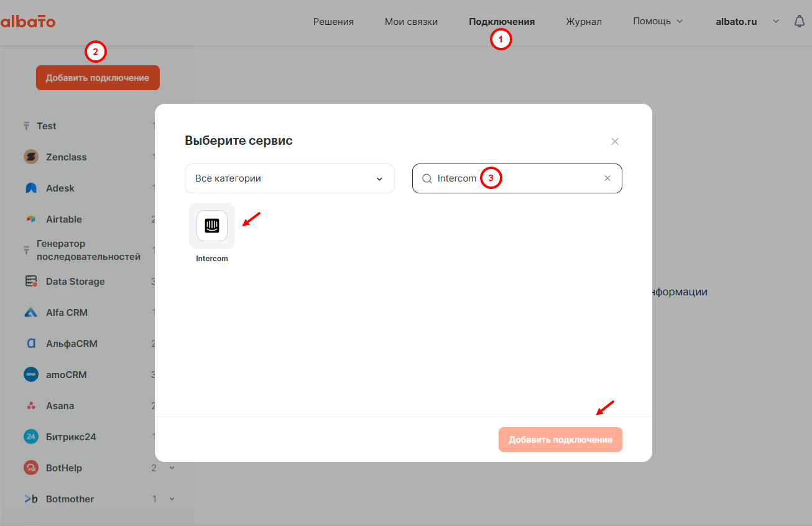Click the sidebar Добавить подключение button
Screen dimensions: 812x526
(x=98, y=78)
